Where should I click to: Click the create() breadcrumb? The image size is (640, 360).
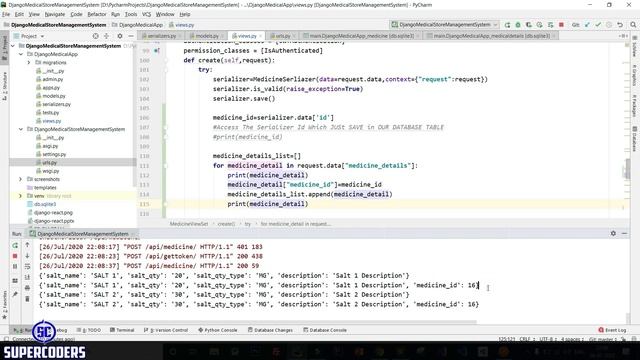[x=226, y=224]
